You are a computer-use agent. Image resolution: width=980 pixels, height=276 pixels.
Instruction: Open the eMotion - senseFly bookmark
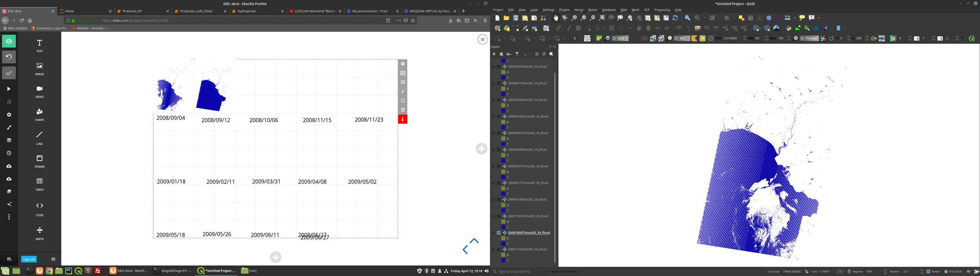click(x=91, y=28)
